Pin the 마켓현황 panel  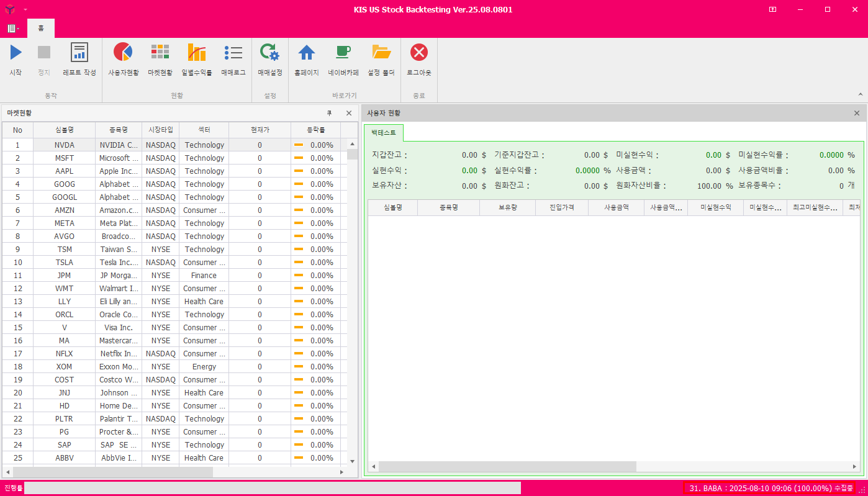pos(330,113)
